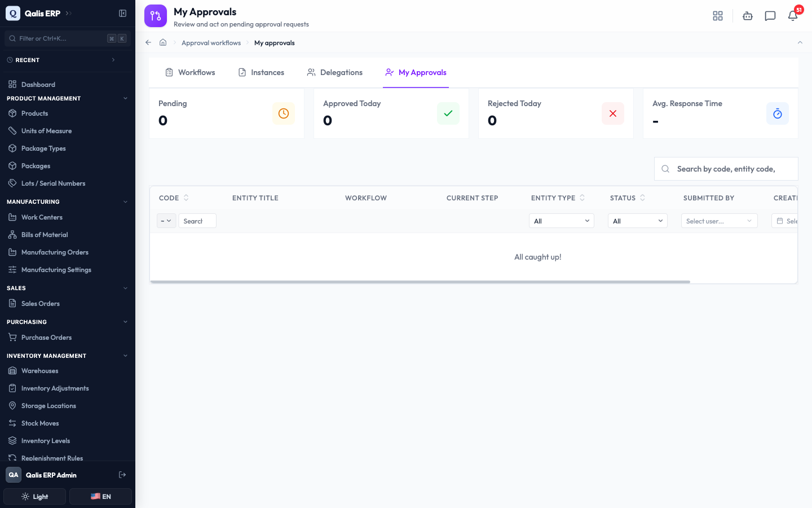The height and width of the screenshot is (508, 812).
Task: Click the Approved Today checkmark icon
Action: click(448, 113)
